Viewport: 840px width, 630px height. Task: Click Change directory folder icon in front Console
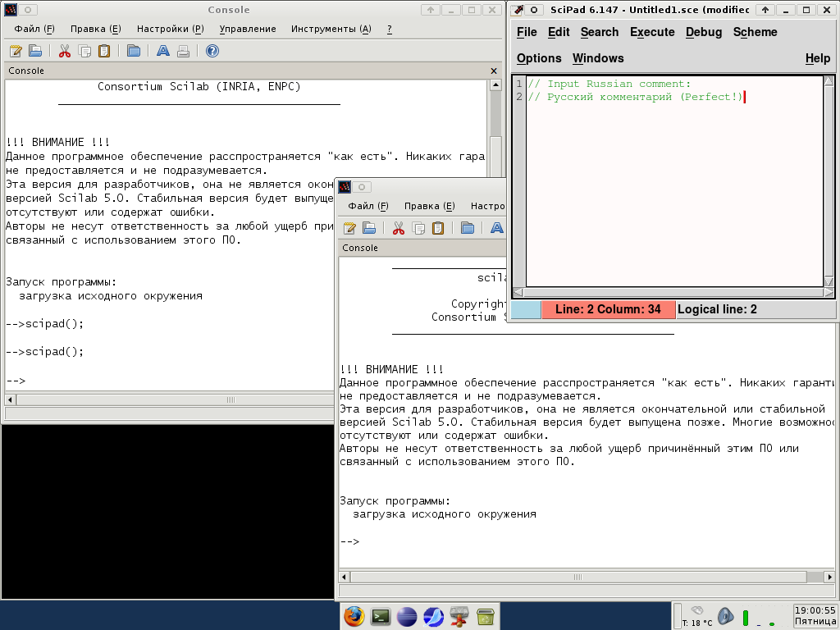point(467,228)
